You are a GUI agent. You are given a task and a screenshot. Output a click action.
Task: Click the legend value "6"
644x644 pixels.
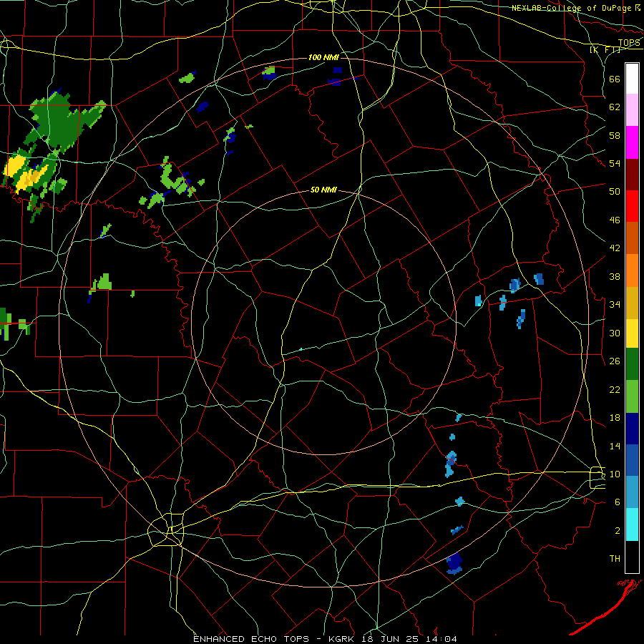tap(618, 502)
